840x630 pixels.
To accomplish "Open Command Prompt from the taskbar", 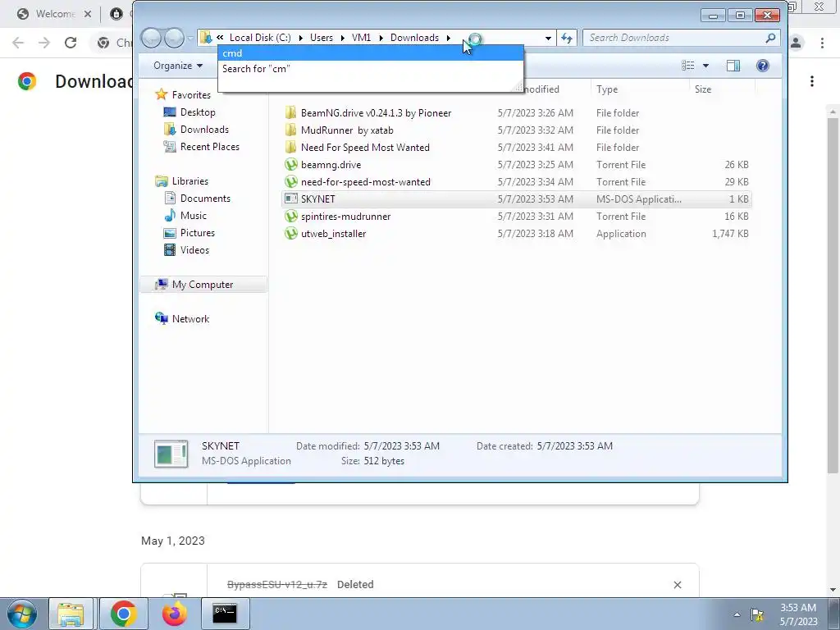I will [225, 614].
